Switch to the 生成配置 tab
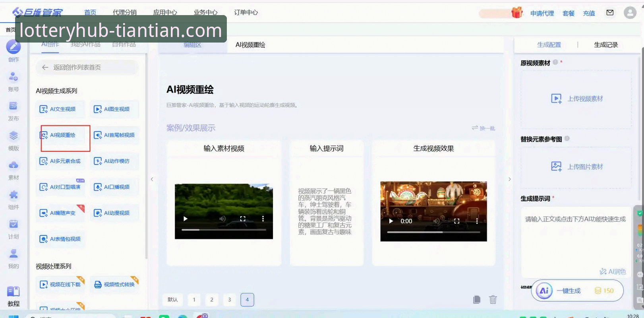The height and width of the screenshot is (318, 644). pos(549,45)
